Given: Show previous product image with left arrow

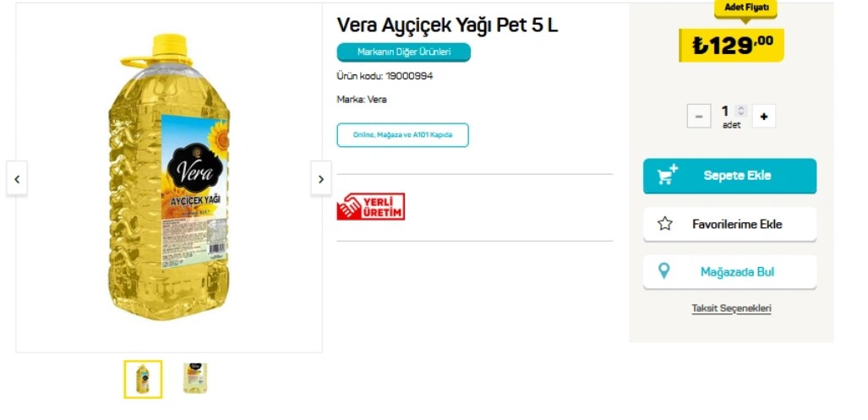Looking at the screenshot, I should pyautogui.click(x=17, y=179).
